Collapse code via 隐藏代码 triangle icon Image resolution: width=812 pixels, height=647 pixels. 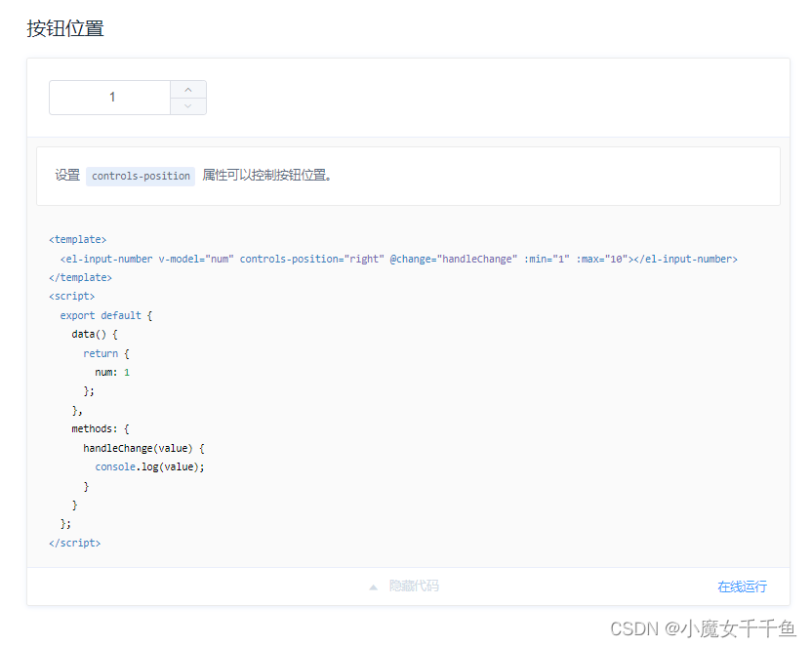coord(374,586)
